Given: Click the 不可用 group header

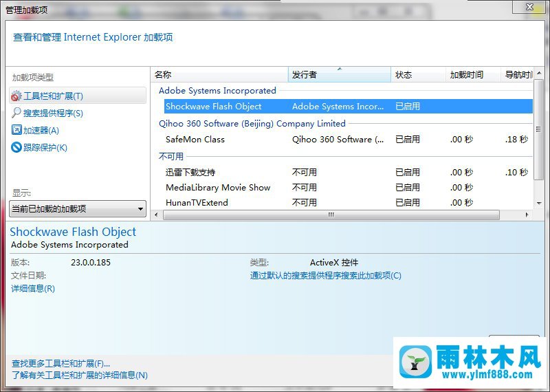Looking at the screenshot, I should click(x=171, y=156).
